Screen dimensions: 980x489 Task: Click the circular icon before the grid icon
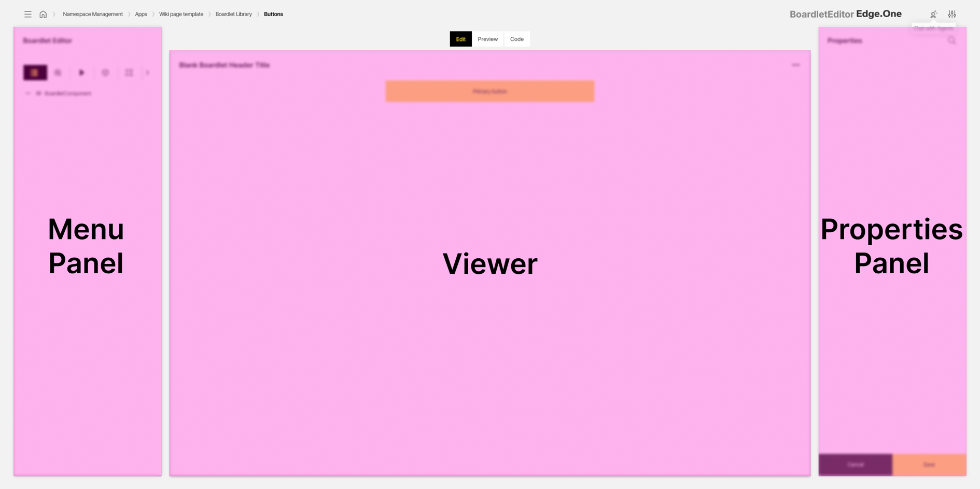click(105, 73)
